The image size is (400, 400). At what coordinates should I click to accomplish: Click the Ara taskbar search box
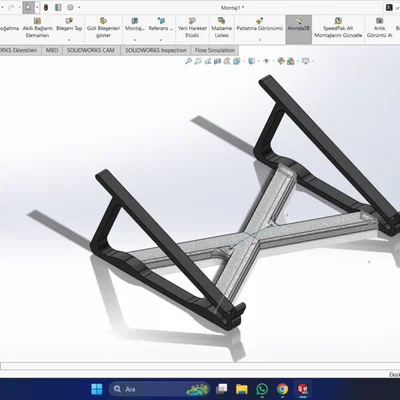coord(160,389)
